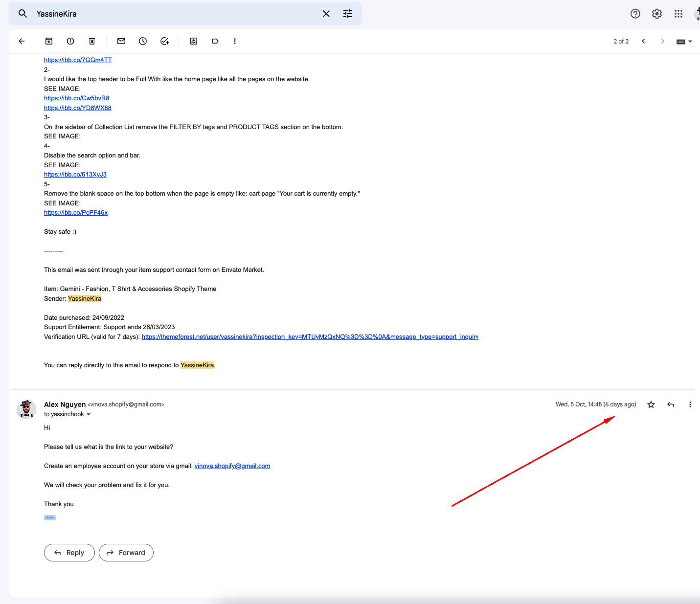
Task: Open more menu on Alex Nguyen's message
Action: 690,404
